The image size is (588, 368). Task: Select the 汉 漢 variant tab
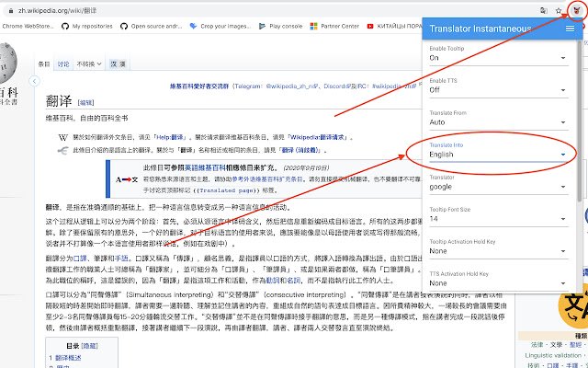tap(118, 64)
